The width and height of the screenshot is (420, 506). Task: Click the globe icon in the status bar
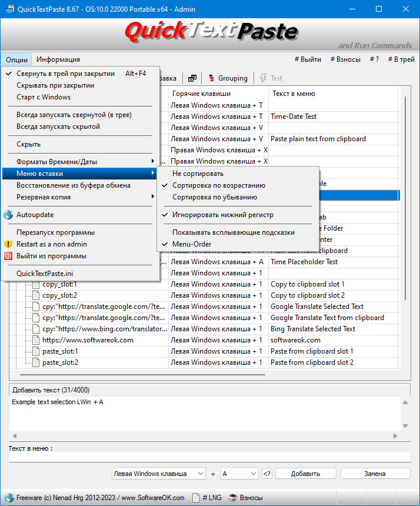pos(9,498)
